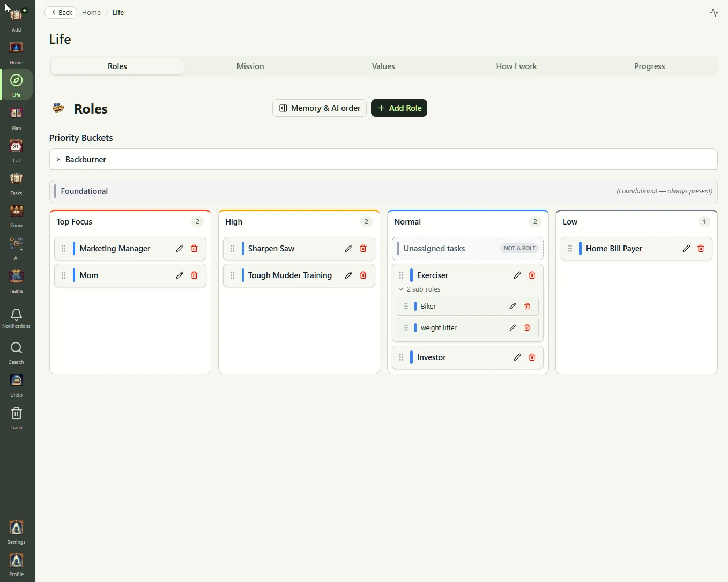Open Tasks from the sidebar
This screenshot has height=582, width=728.
coord(16,183)
